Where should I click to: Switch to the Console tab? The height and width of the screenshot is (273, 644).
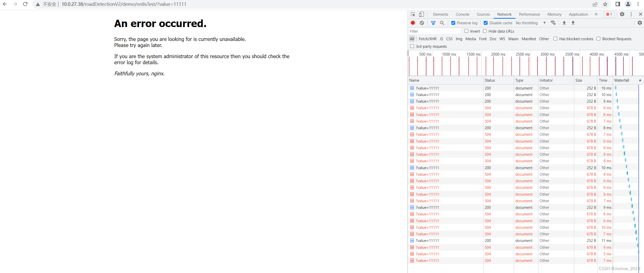click(462, 14)
